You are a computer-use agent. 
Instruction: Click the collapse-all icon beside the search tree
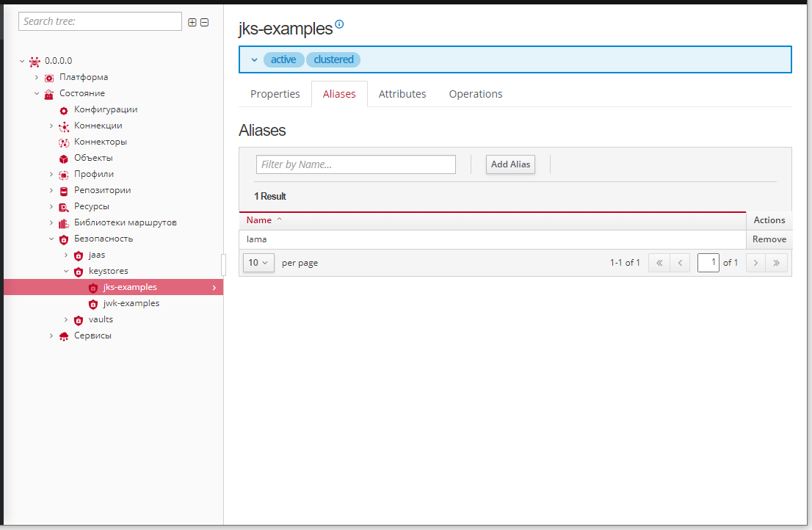(205, 22)
